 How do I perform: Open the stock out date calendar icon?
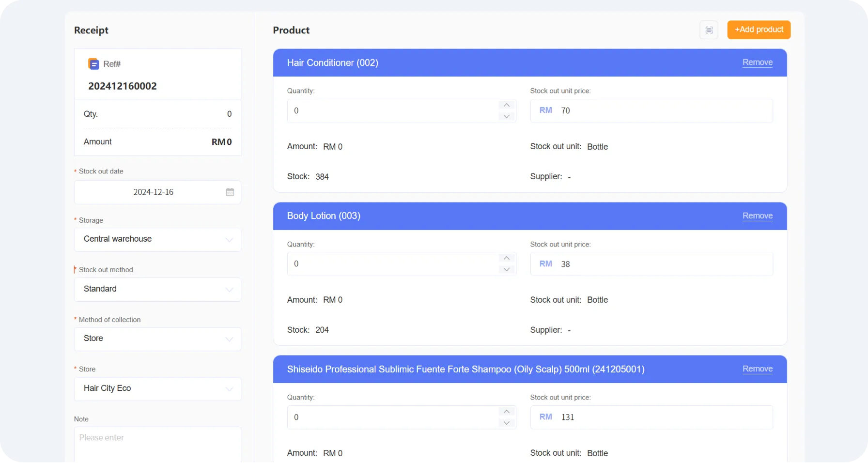230,192
